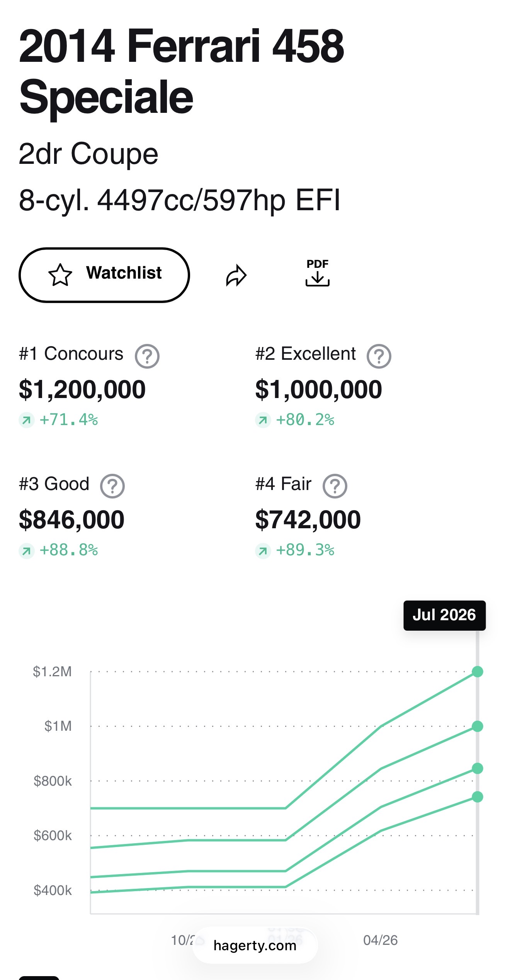Image resolution: width=510 pixels, height=980 pixels.
Task: Open help for #3 Good condition
Action: pyautogui.click(x=112, y=486)
